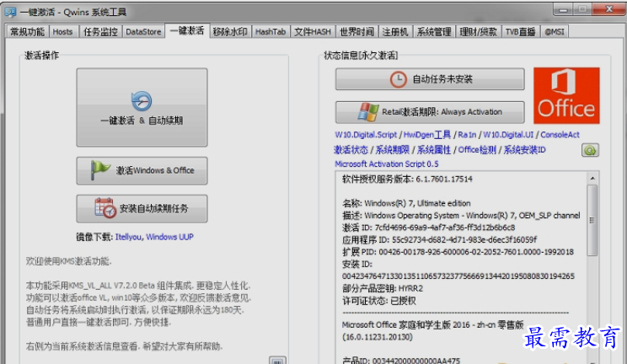627x364 pixels.
Task: Open the W10.Digital.UI link
Action: (x=508, y=135)
